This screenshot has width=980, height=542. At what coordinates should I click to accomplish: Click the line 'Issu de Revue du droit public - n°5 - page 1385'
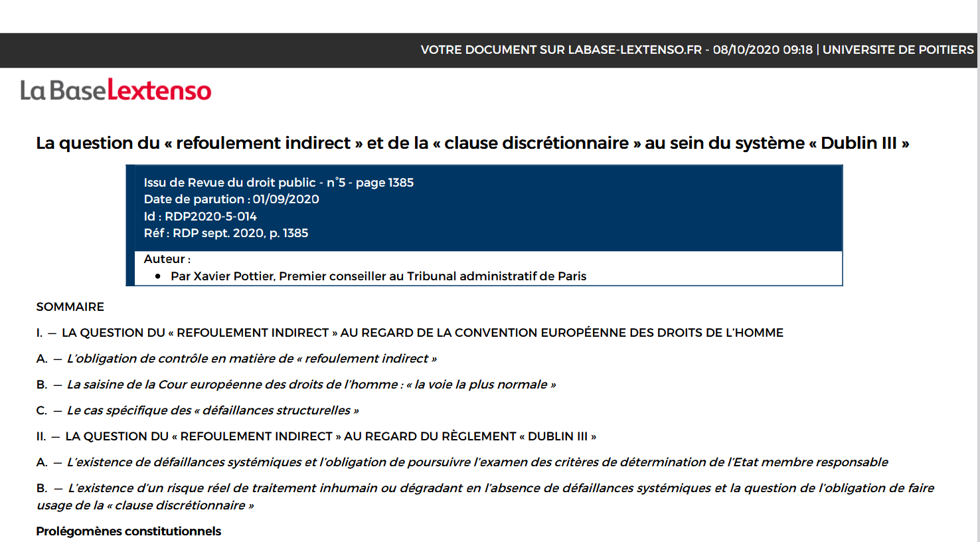coord(279,183)
